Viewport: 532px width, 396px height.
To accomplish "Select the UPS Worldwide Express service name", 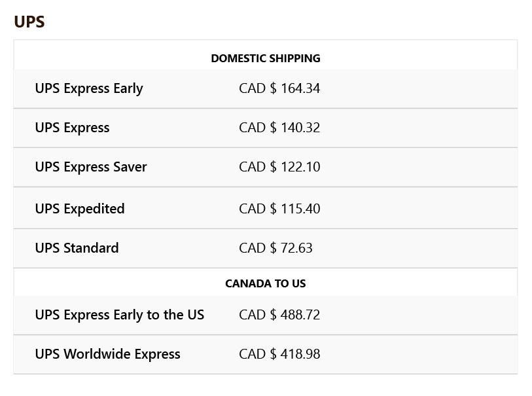I will pyautogui.click(x=107, y=355).
